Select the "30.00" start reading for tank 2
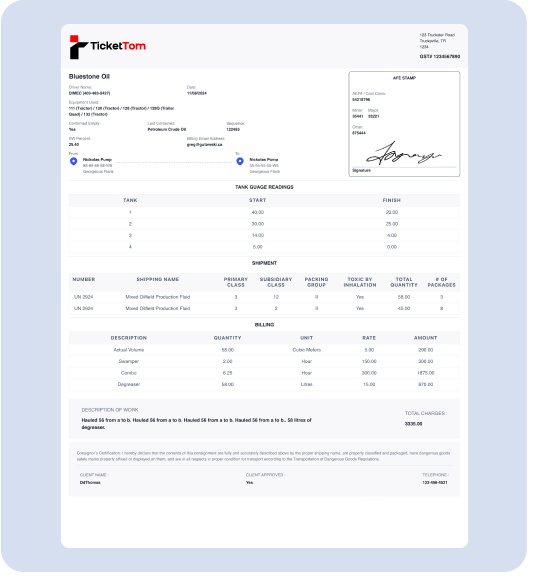 257,224
